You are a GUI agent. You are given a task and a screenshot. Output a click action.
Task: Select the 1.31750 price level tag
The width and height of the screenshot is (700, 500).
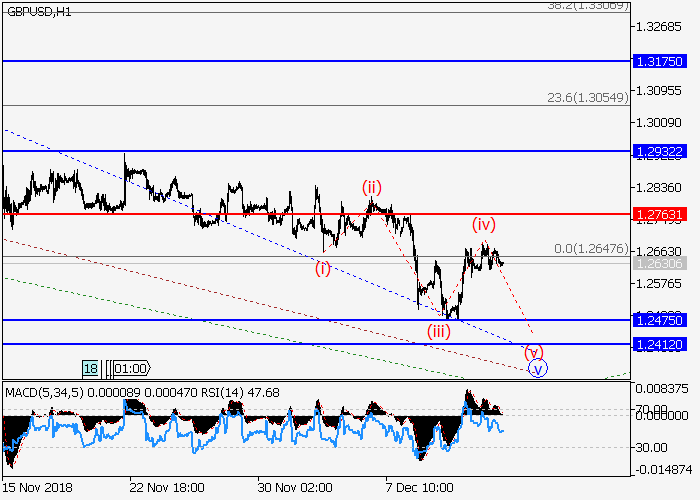click(658, 61)
